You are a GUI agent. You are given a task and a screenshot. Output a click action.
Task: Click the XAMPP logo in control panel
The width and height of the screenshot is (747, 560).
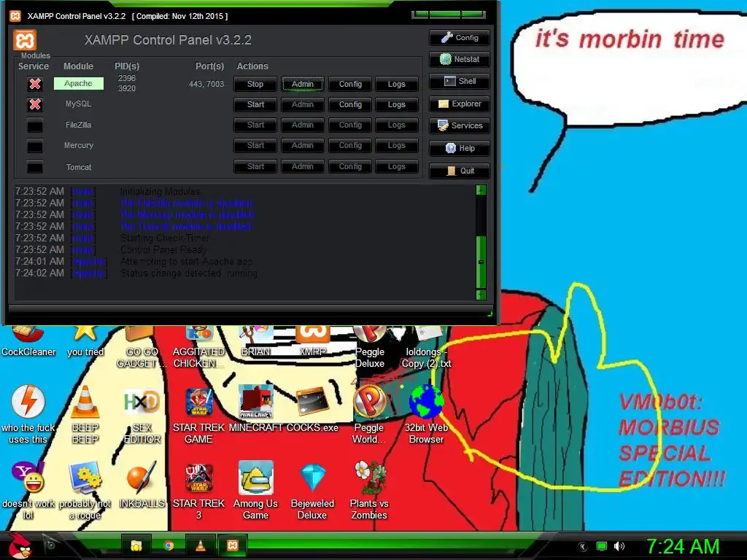tap(25, 41)
